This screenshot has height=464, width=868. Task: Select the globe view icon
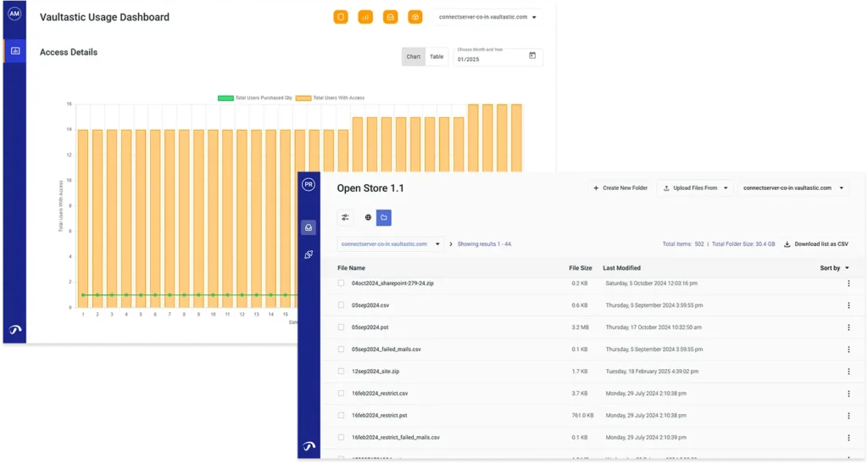tap(368, 218)
